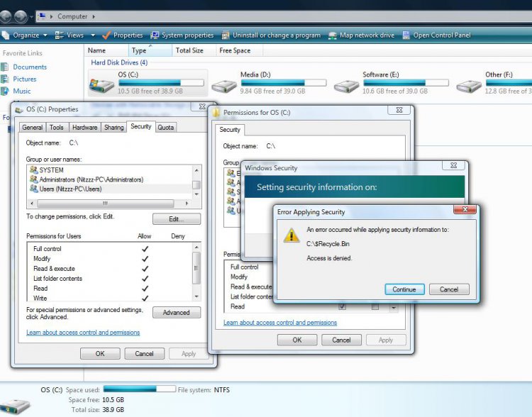Click OK in Permissions for OS (C:) dialog

point(297,340)
